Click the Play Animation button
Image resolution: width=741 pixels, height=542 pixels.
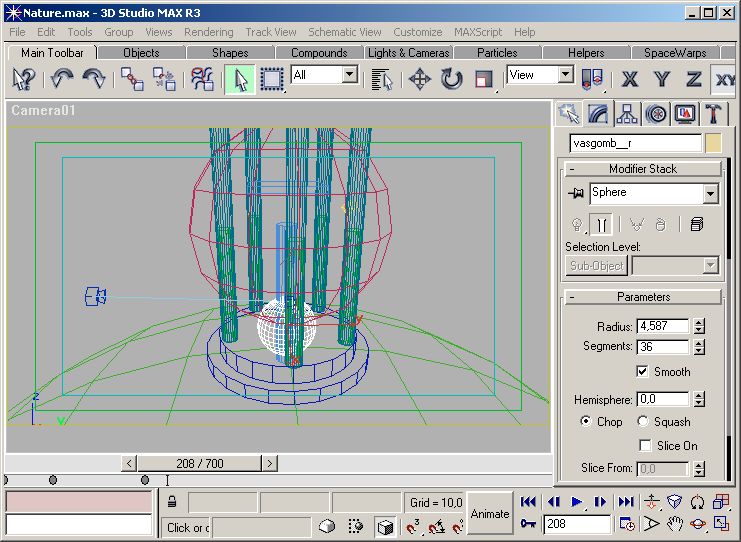[x=577, y=502]
